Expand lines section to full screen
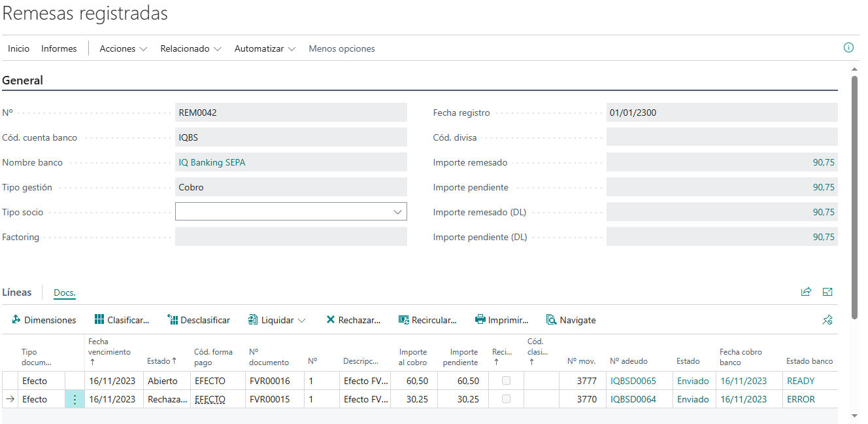Viewport: 868px width, 424px height. [x=827, y=292]
